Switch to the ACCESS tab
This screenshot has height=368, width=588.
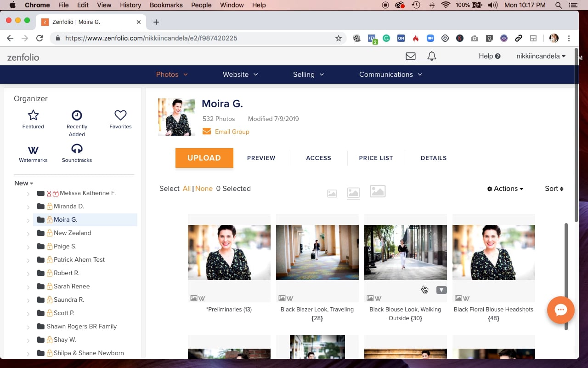tap(318, 158)
